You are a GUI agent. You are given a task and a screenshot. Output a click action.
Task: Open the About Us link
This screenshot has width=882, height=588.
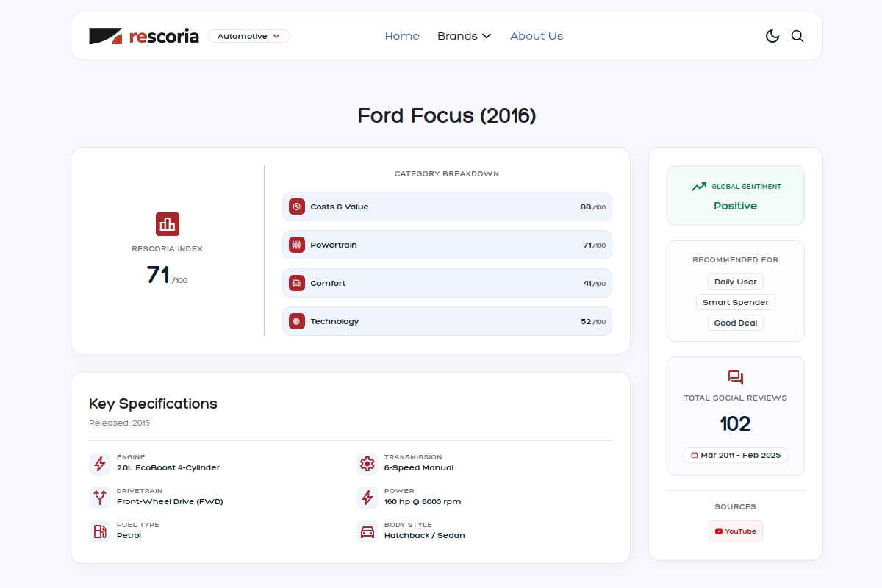point(537,36)
